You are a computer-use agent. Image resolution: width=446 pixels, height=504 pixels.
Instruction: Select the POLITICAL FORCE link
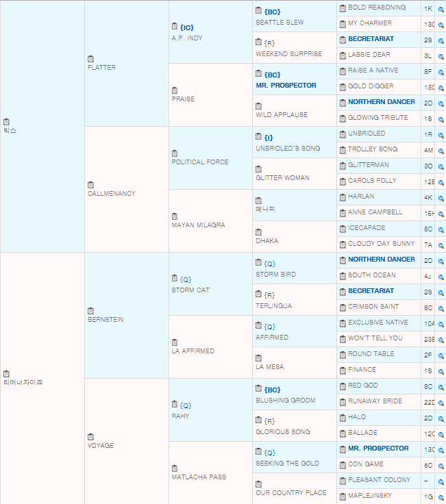(x=199, y=162)
